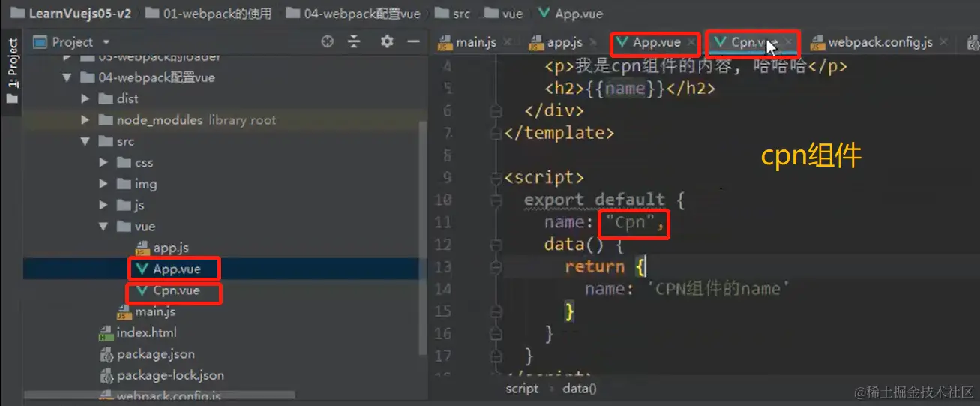Click line number 11 in the gutter
980x406 pixels.
pyautogui.click(x=443, y=223)
